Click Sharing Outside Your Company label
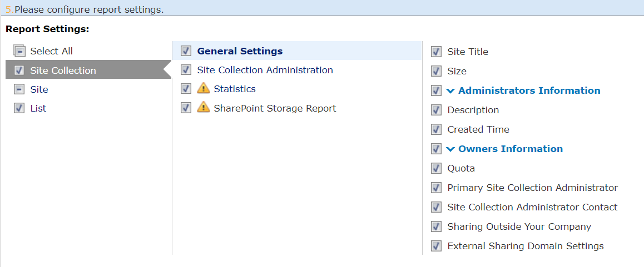This screenshot has height=267, width=644. [519, 226]
